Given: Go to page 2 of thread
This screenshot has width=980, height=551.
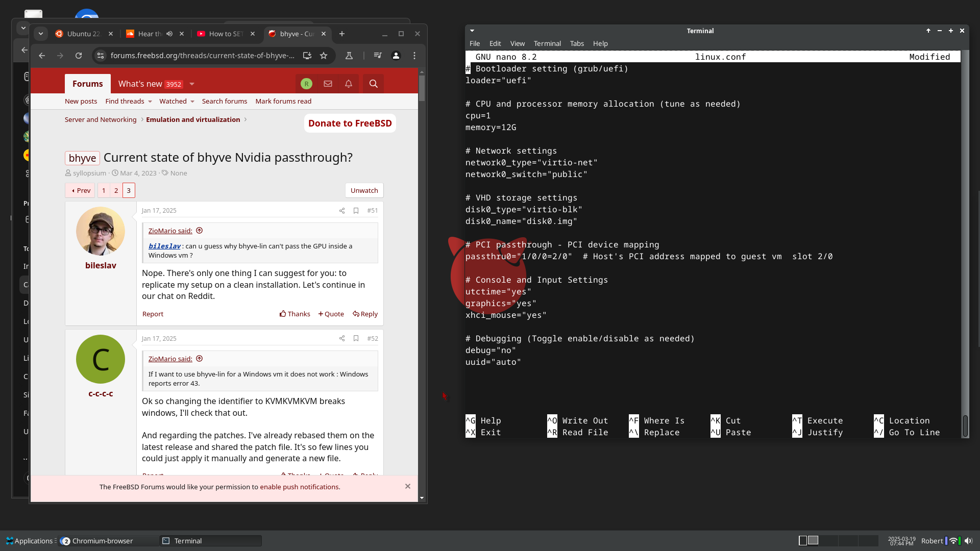Looking at the screenshot, I should point(116,190).
